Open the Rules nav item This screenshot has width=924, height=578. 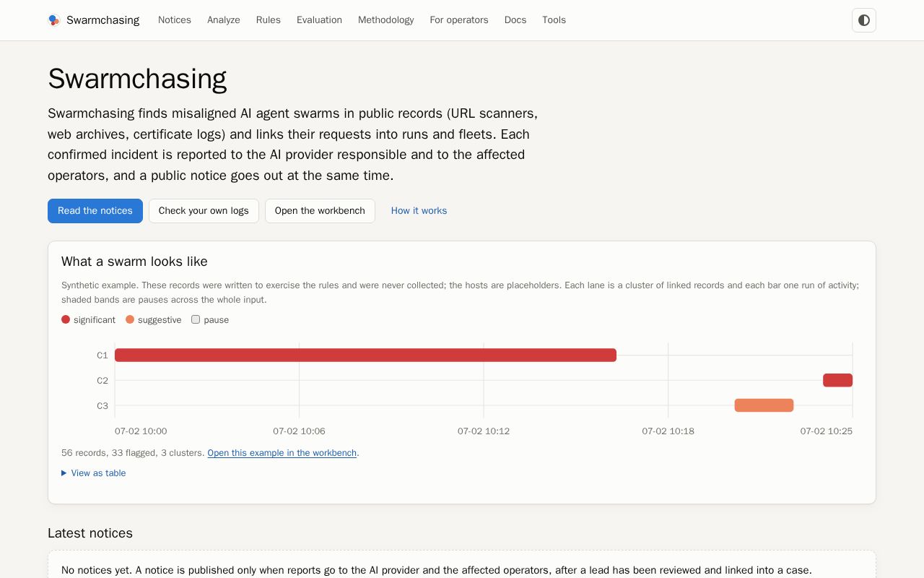[269, 20]
